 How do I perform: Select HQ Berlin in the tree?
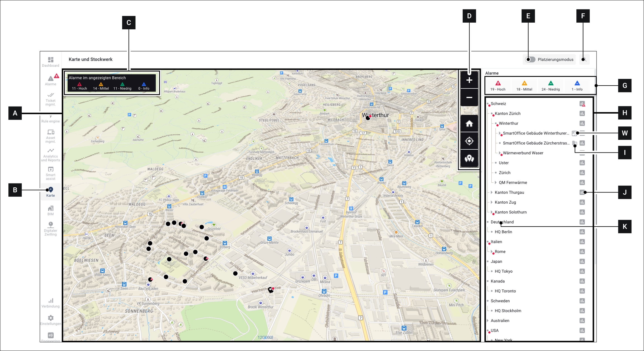(x=503, y=232)
